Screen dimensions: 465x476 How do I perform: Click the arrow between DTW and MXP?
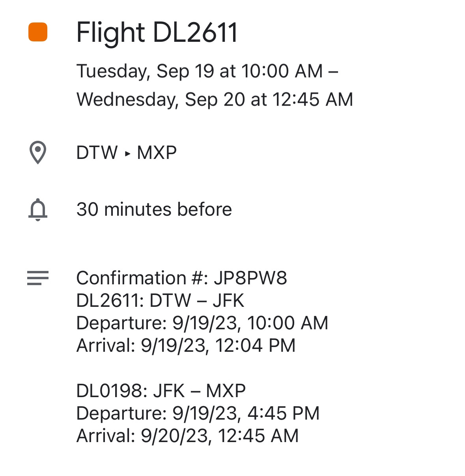(x=127, y=153)
